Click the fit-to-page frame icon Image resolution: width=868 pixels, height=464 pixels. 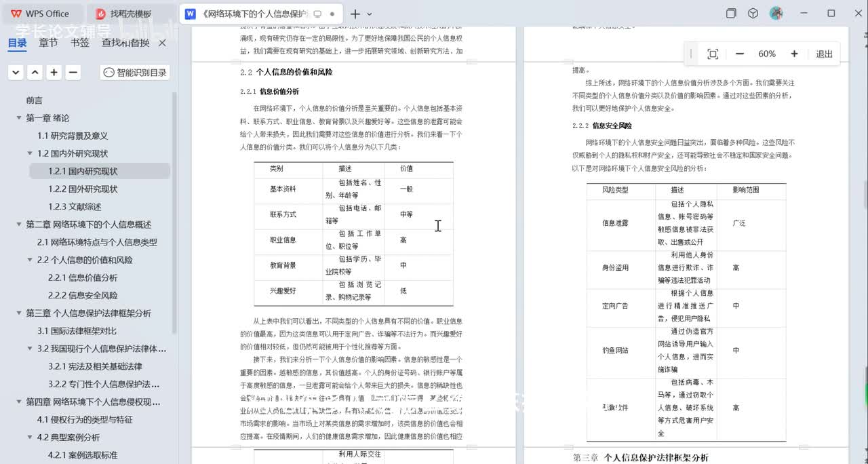pos(713,54)
